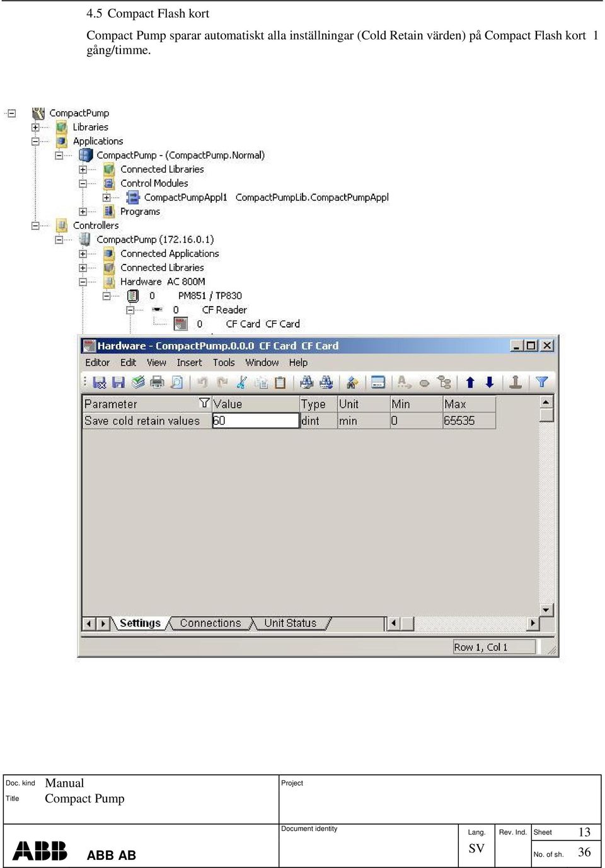This screenshot has height=868, width=605.
Task: Click the tree structure toolbar icon
Action: 444,382
